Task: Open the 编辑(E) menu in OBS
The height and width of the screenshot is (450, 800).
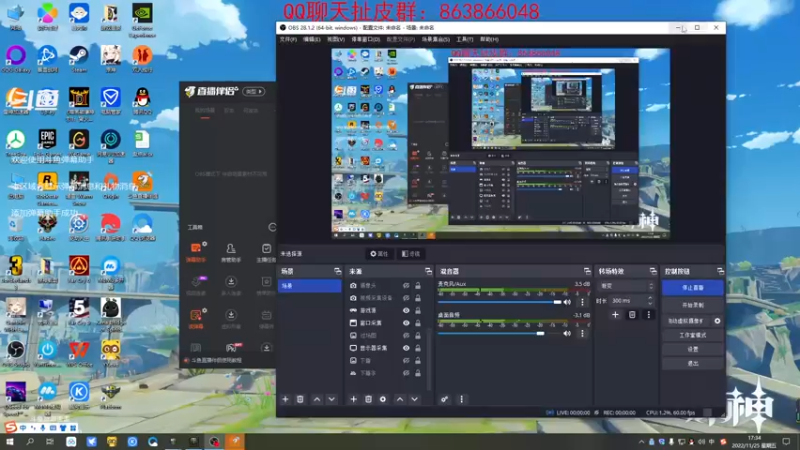Action: 311,39
